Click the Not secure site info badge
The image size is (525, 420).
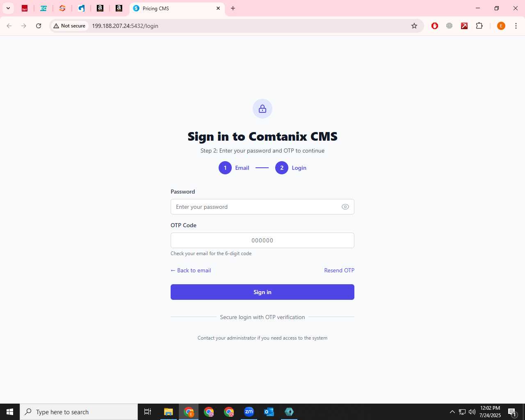69,26
